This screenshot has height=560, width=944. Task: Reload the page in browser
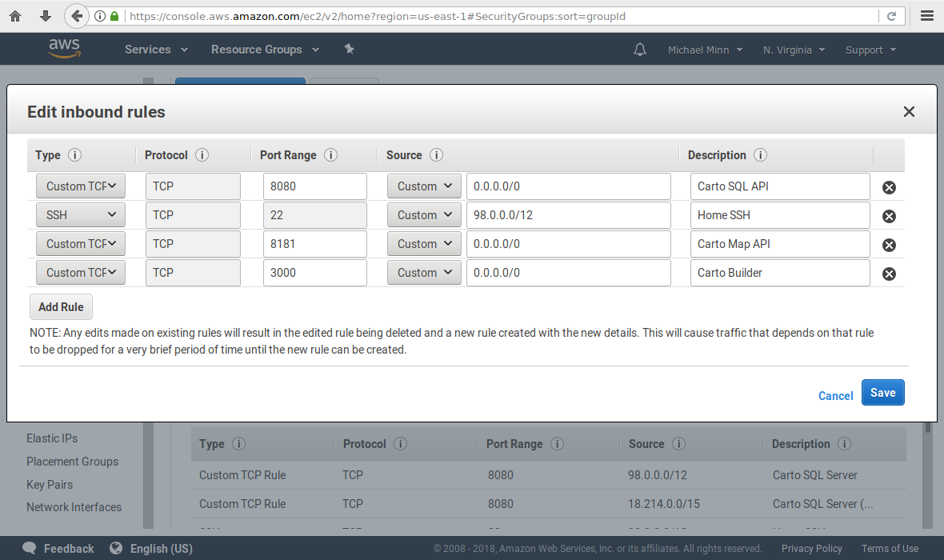(891, 16)
